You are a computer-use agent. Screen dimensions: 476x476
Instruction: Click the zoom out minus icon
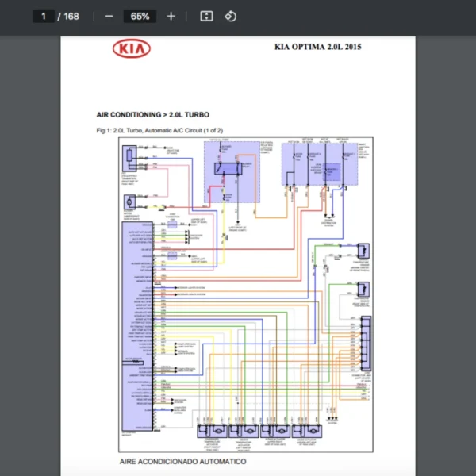coord(109,17)
